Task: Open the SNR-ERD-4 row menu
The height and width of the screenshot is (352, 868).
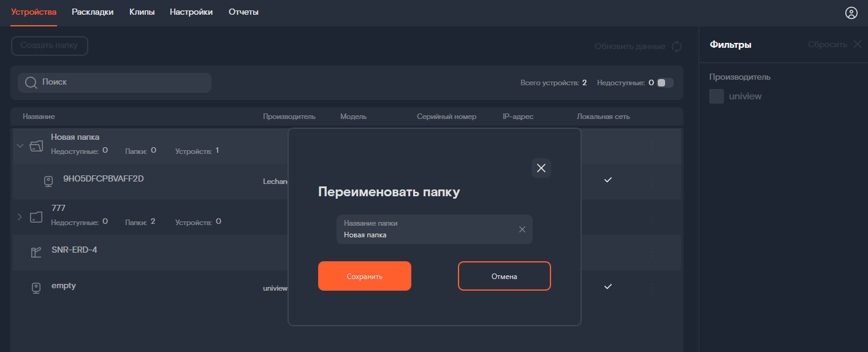Action: pos(651,252)
